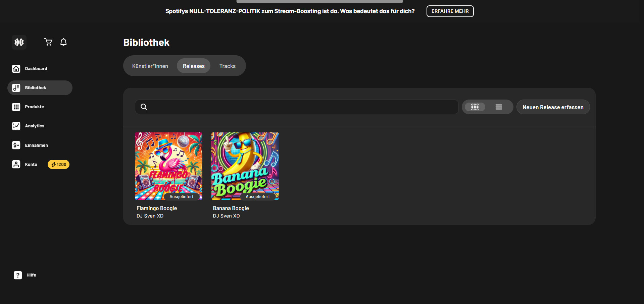Open the Flamingo Boogie cover artwork
The image size is (644, 304).
tap(168, 166)
